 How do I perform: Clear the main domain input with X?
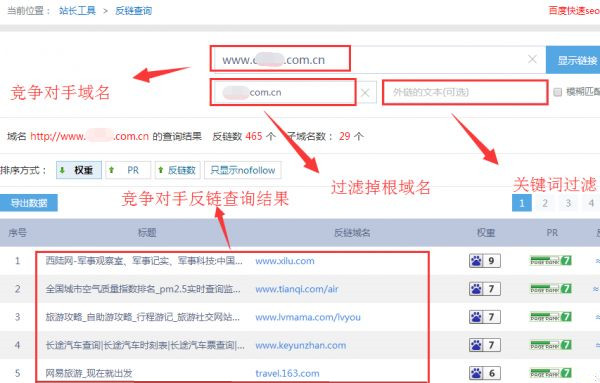click(532, 59)
